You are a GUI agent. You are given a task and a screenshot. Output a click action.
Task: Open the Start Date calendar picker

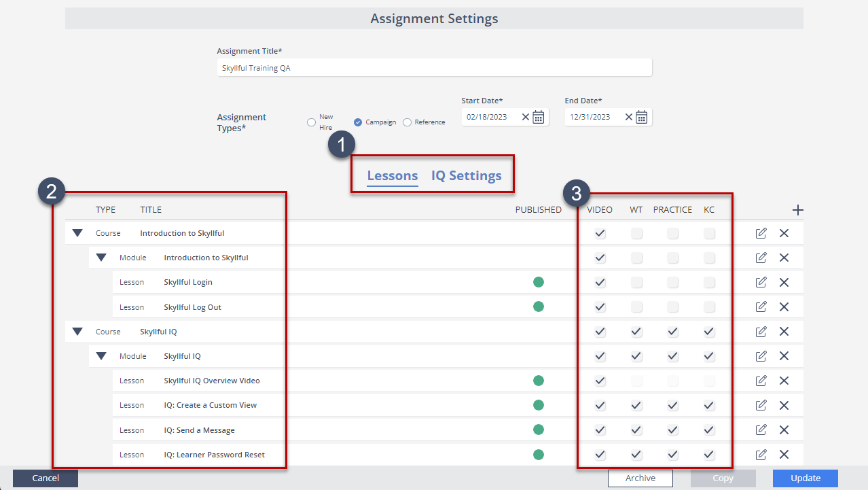539,117
